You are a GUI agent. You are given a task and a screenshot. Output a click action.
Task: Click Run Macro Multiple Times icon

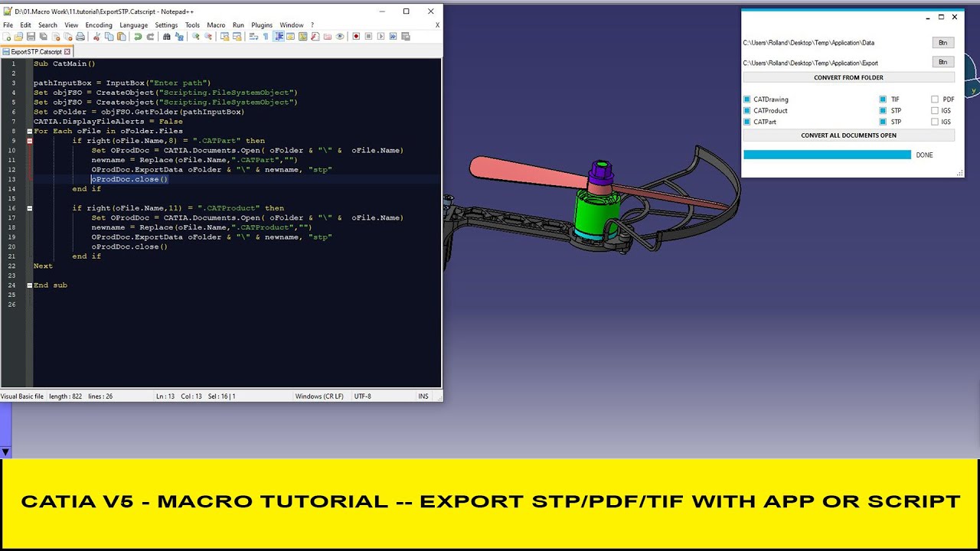[x=393, y=37]
